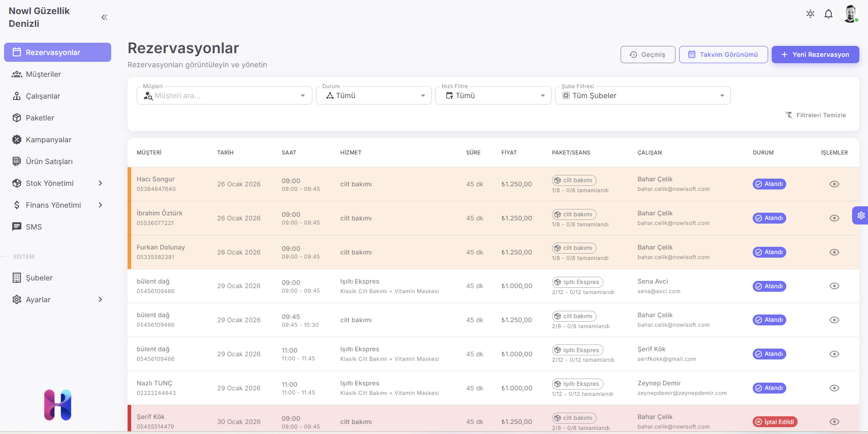868x434 pixels.
Task: Go to Kampanyalar section
Action: tap(48, 140)
